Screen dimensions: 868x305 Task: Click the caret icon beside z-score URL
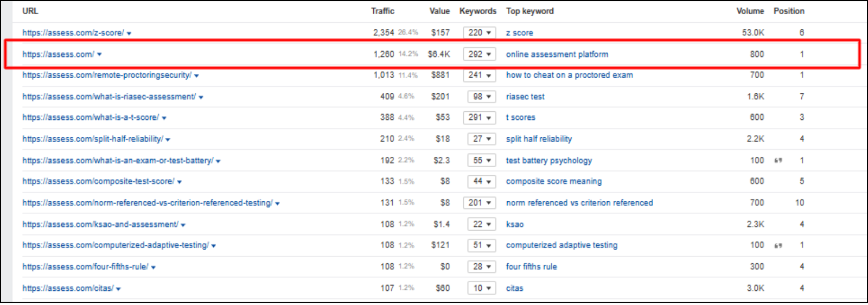[x=129, y=34]
